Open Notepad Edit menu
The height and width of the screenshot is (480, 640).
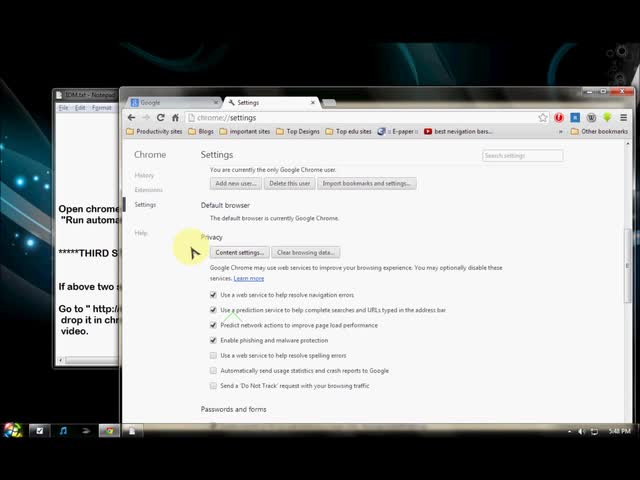pyautogui.click(x=80, y=108)
